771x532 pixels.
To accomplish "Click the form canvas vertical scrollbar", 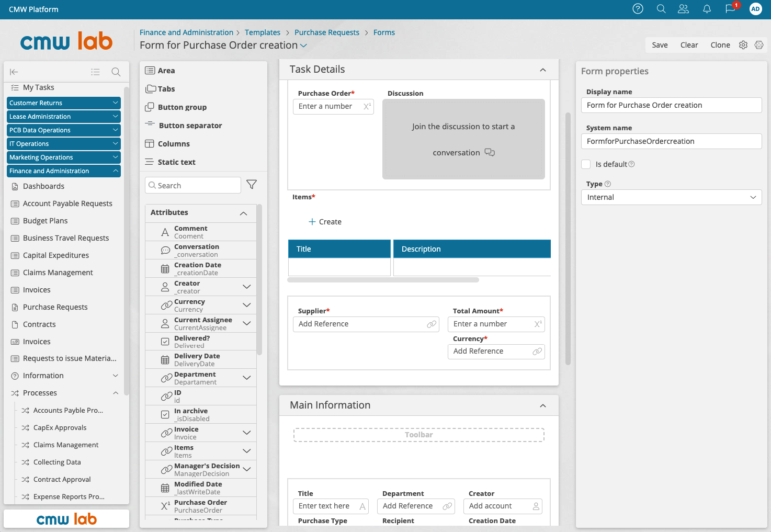I will [x=568, y=239].
